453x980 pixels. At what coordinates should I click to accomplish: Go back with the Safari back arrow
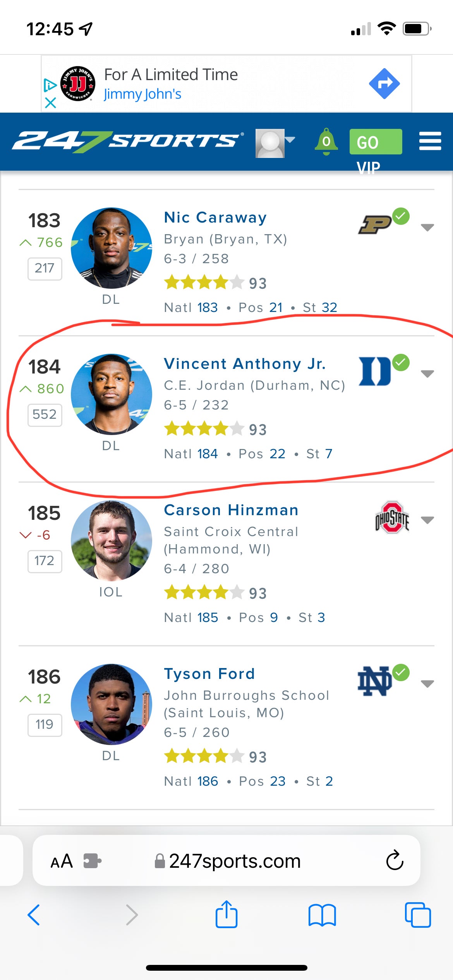click(34, 915)
